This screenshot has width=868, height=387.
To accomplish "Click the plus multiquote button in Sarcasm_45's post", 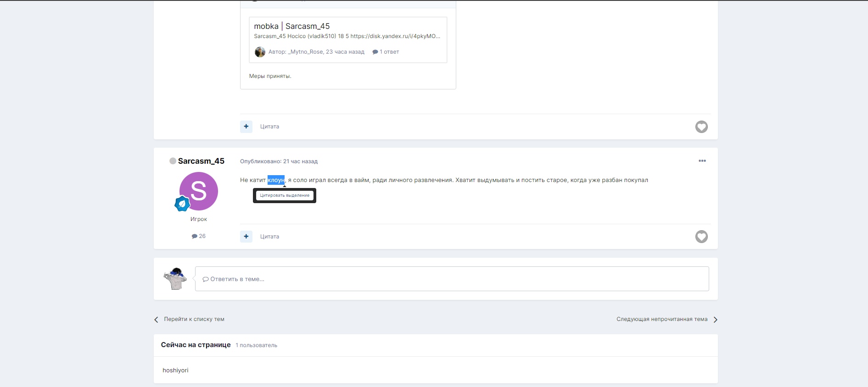I will tap(246, 237).
